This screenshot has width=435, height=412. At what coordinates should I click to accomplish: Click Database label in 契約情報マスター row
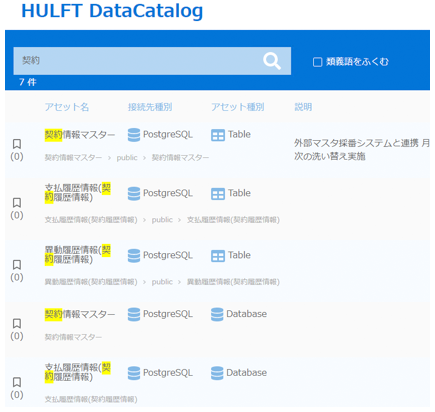coord(246,314)
